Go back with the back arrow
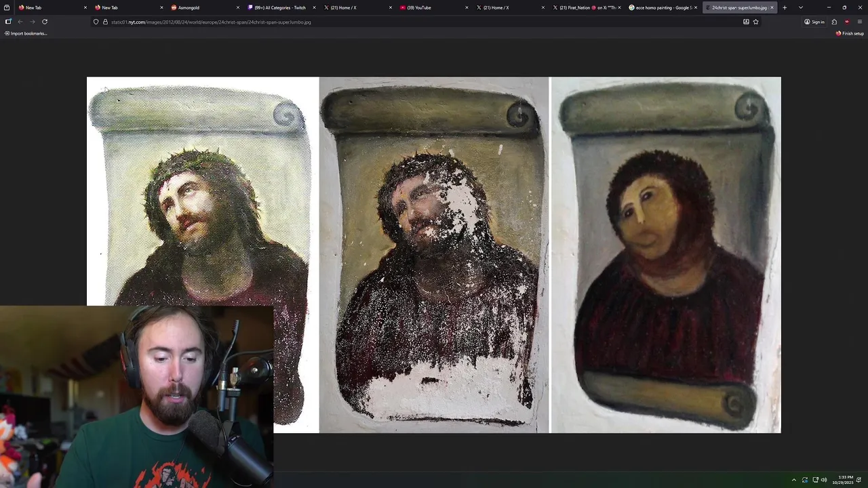 [20, 22]
